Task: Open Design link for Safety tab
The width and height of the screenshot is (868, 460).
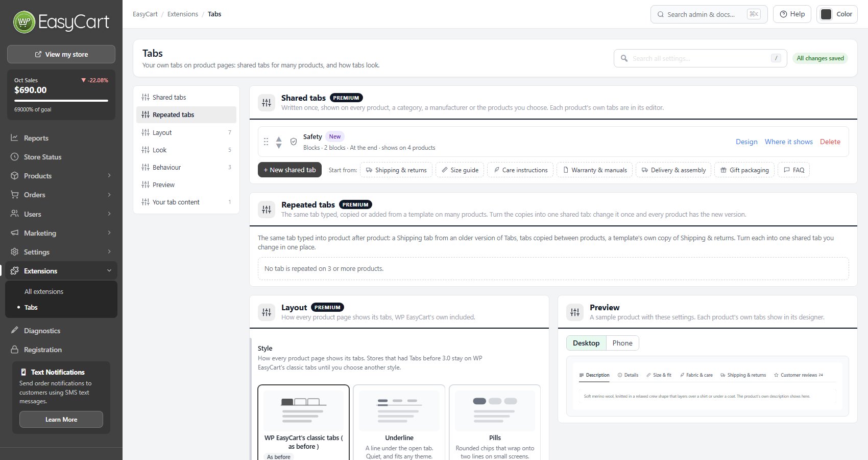Action: pos(746,142)
